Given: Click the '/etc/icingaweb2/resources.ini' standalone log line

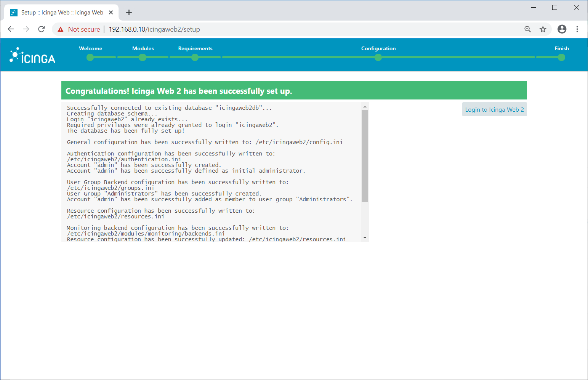Looking at the screenshot, I should coord(115,216).
